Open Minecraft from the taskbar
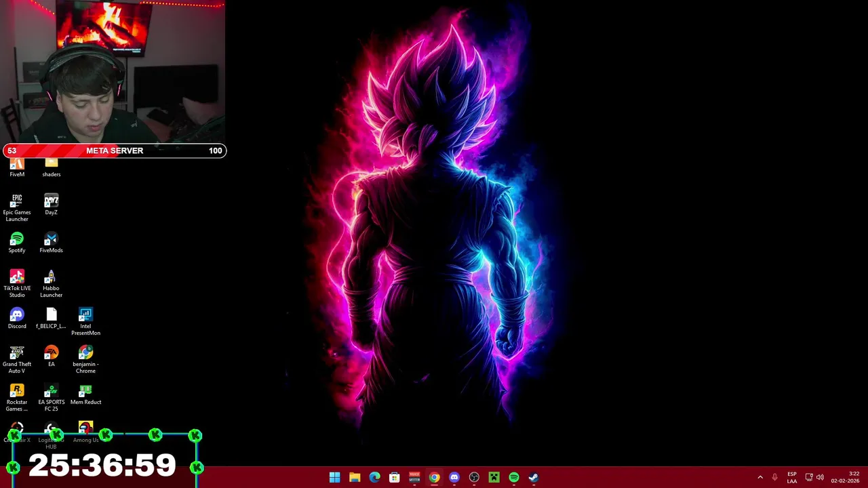 [494, 477]
